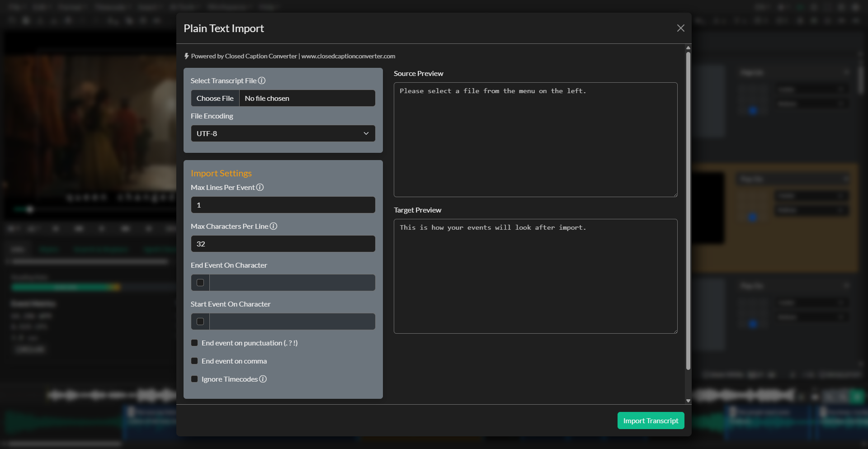The height and width of the screenshot is (449, 868).
Task: Click the scrollbar down arrow
Action: 688,401
